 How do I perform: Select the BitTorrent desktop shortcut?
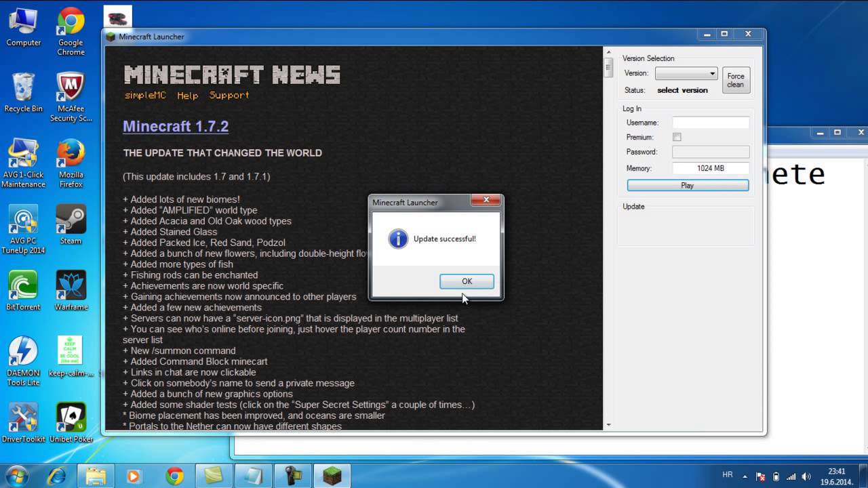[23, 291]
